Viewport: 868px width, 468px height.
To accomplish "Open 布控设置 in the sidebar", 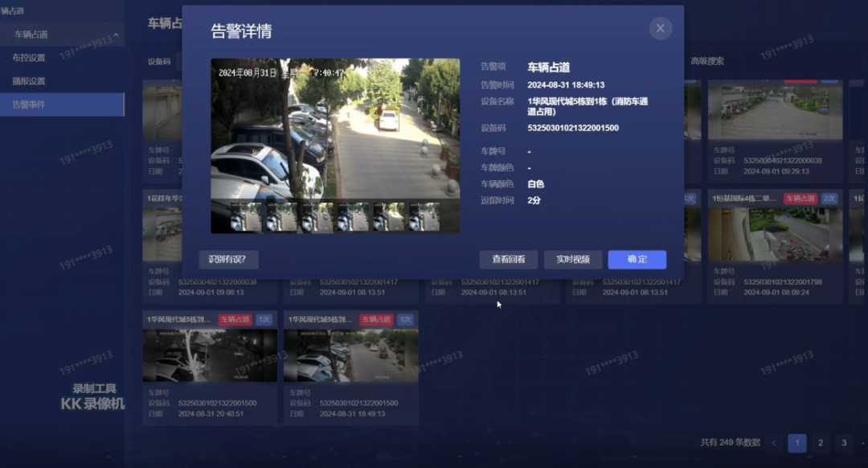I will tap(29, 58).
